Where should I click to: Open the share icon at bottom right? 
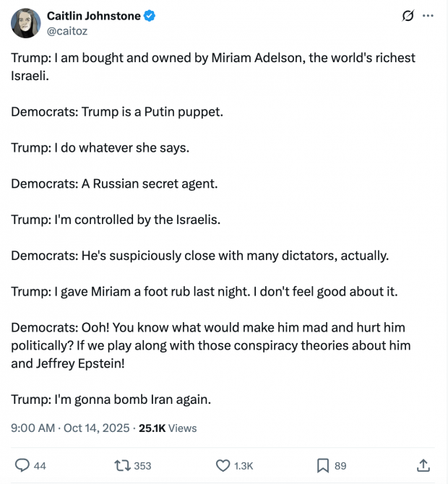point(424,465)
